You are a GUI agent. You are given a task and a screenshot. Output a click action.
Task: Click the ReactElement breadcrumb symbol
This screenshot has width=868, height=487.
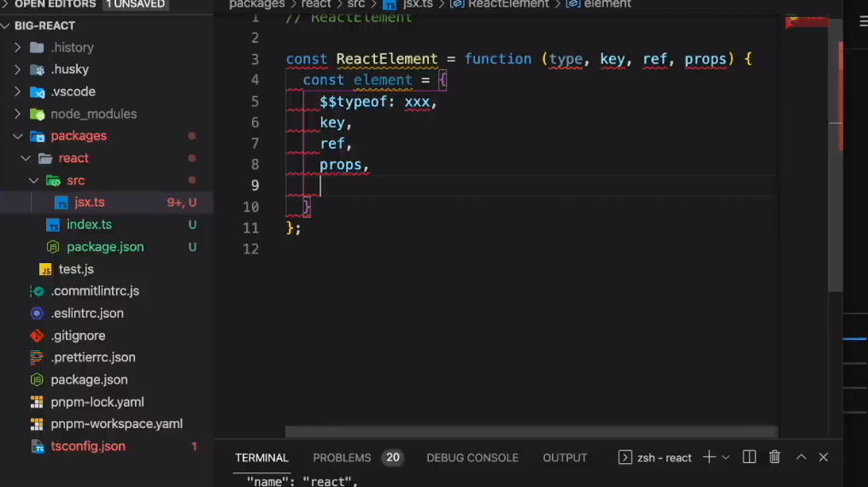pyautogui.click(x=508, y=4)
